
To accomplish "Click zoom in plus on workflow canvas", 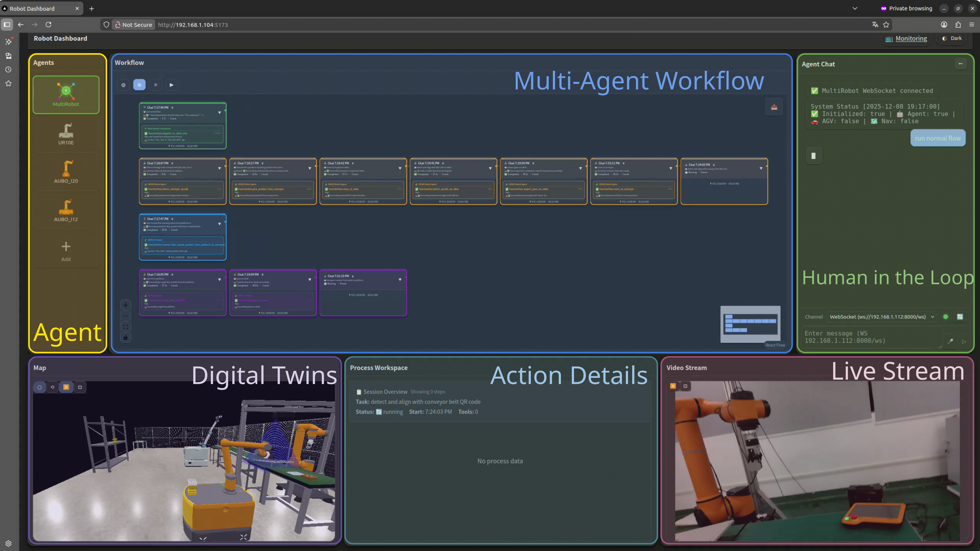I will coord(126,305).
